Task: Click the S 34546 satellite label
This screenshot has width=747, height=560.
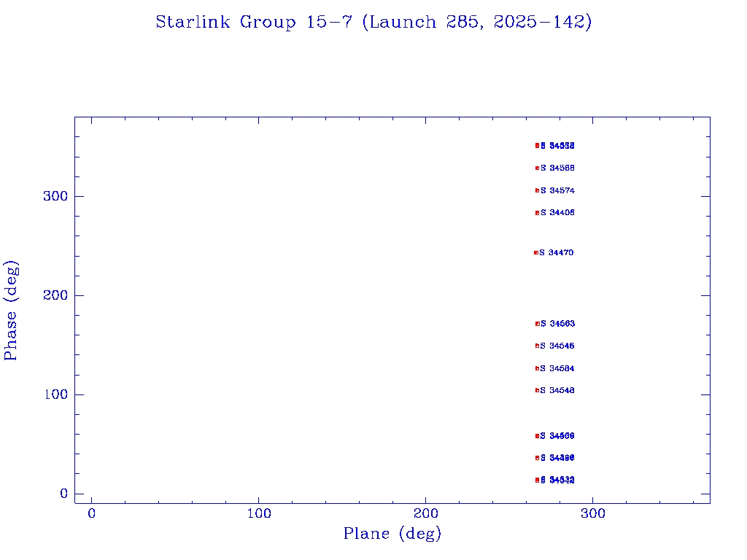Action: click(558, 346)
